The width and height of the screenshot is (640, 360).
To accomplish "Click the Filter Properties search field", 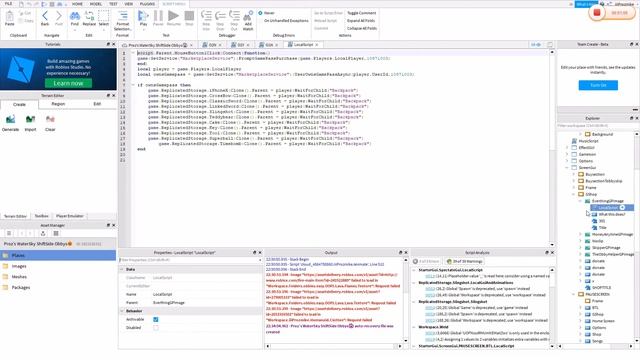I will click(x=189, y=260).
